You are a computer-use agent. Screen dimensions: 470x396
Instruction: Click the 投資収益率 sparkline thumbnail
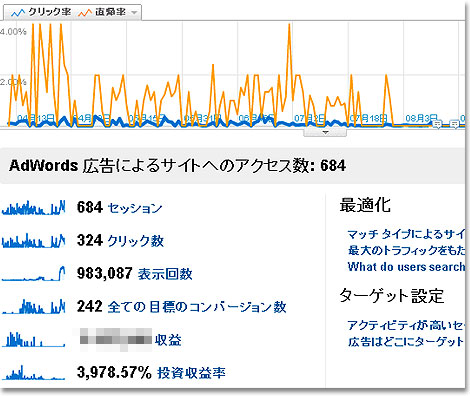pyautogui.click(x=33, y=372)
